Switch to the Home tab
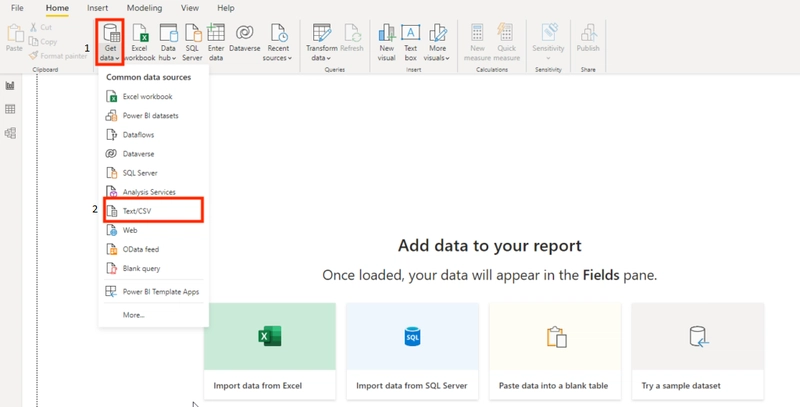This screenshot has width=800, height=407. (57, 8)
